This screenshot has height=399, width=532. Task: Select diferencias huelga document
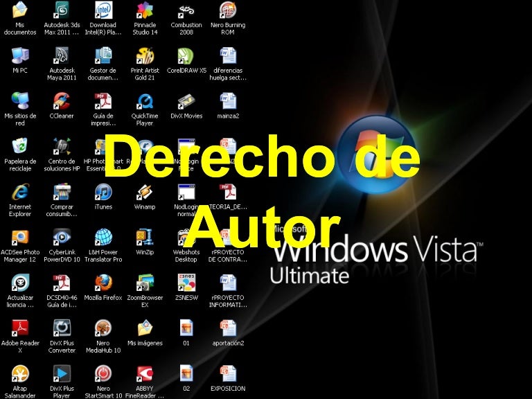click(228, 55)
